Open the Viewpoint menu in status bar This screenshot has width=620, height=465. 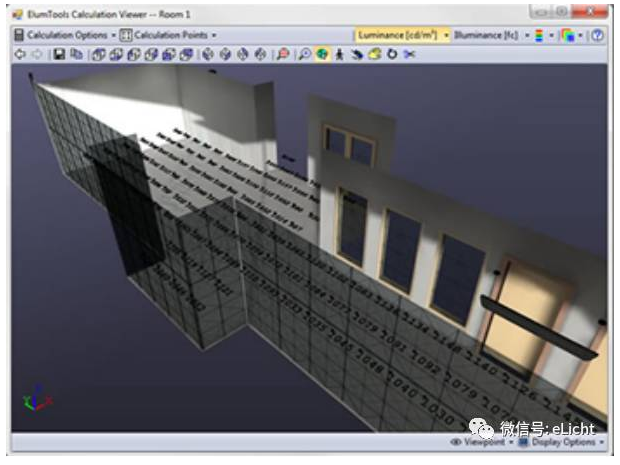pyautogui.click(x=482, y=442)
